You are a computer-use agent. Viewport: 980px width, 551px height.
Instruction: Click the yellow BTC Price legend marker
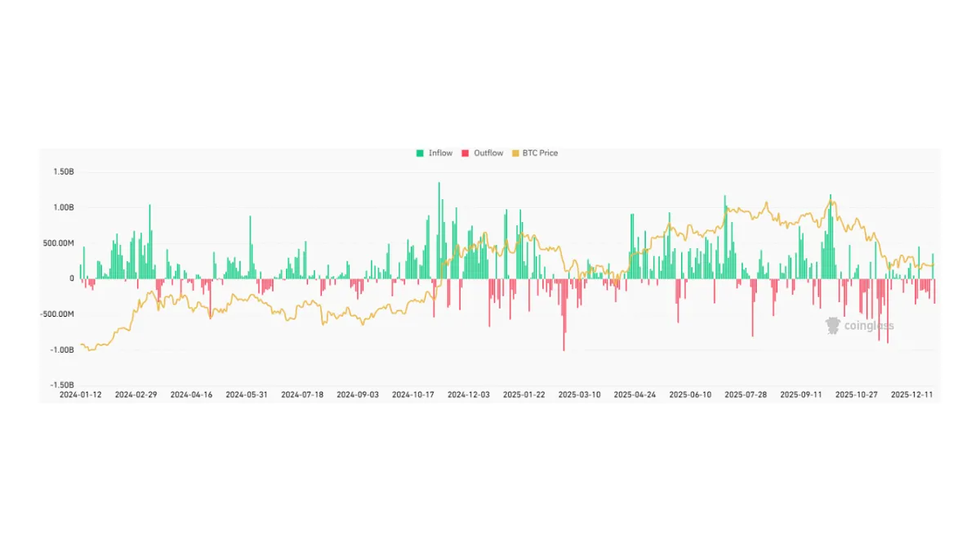(514, 153)
